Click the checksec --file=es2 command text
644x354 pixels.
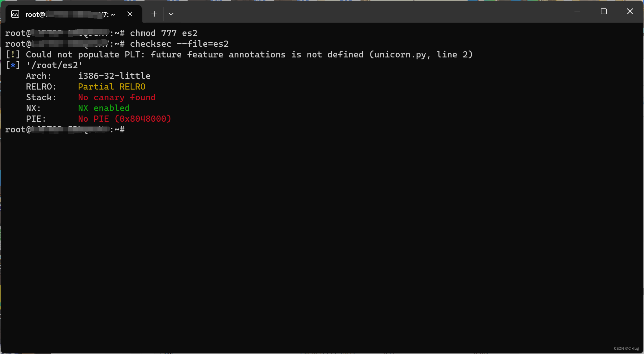(x=179, y=44)
